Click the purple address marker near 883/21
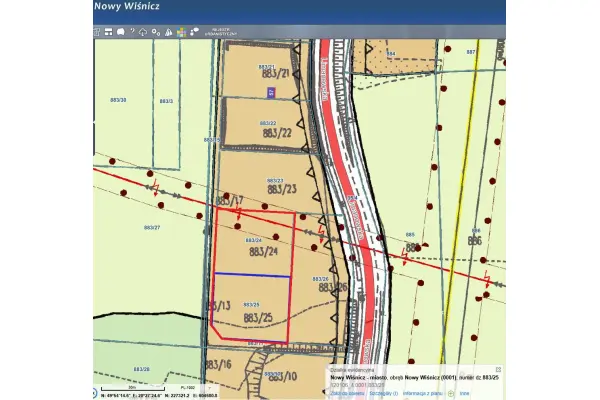Screen dimensions: 600x400 point(271,92)
